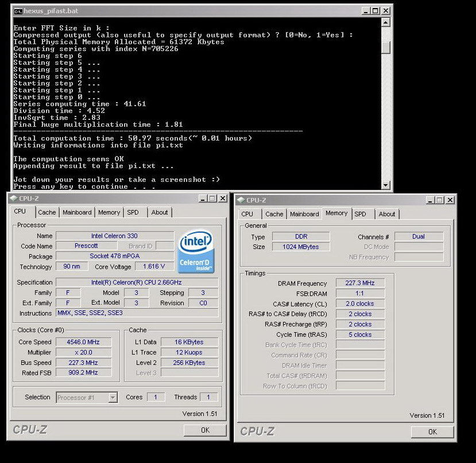The image size is (476, 463).
Task: Open the Mainboard tab in left CPU-Z window
Action: click(77, 212)
